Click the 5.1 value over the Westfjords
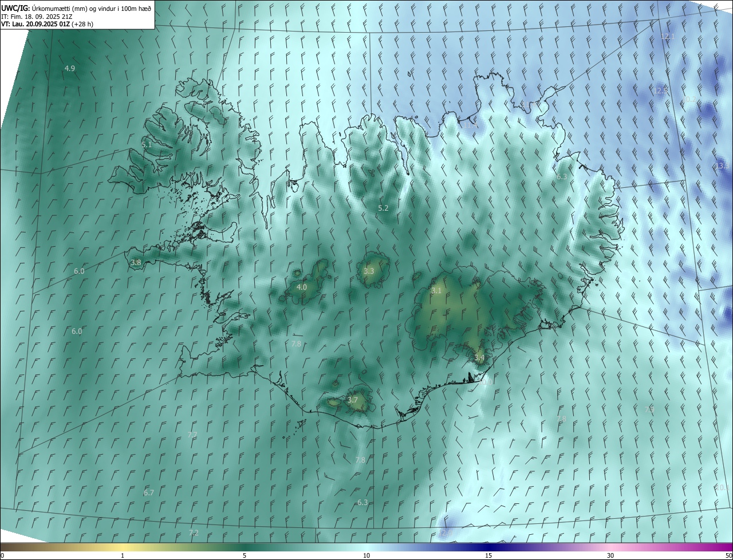Viewport: 733px width, 560px height. click(147, 145)
